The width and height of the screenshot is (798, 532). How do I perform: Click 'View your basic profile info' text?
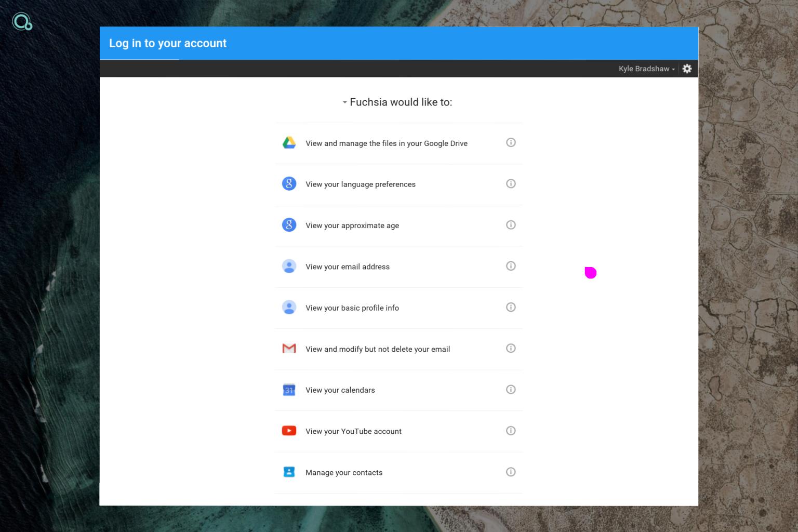click(x=352, y=308)
